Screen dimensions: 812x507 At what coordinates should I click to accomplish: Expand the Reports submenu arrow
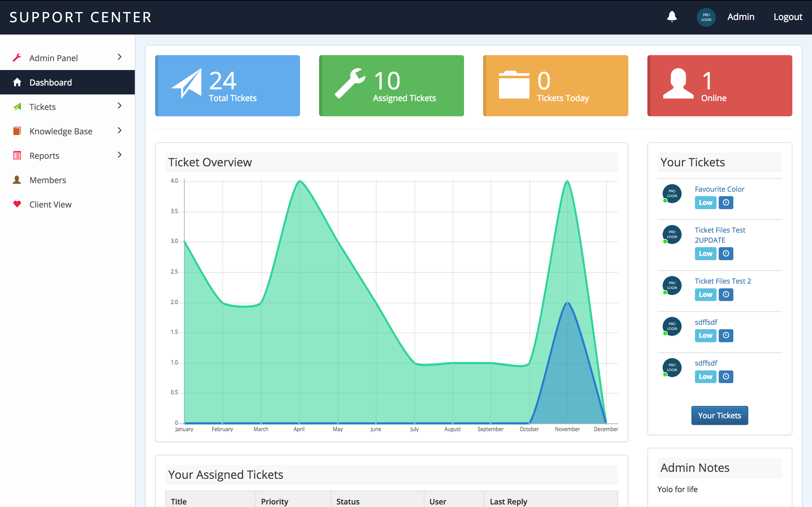click(x=120, y=155)
